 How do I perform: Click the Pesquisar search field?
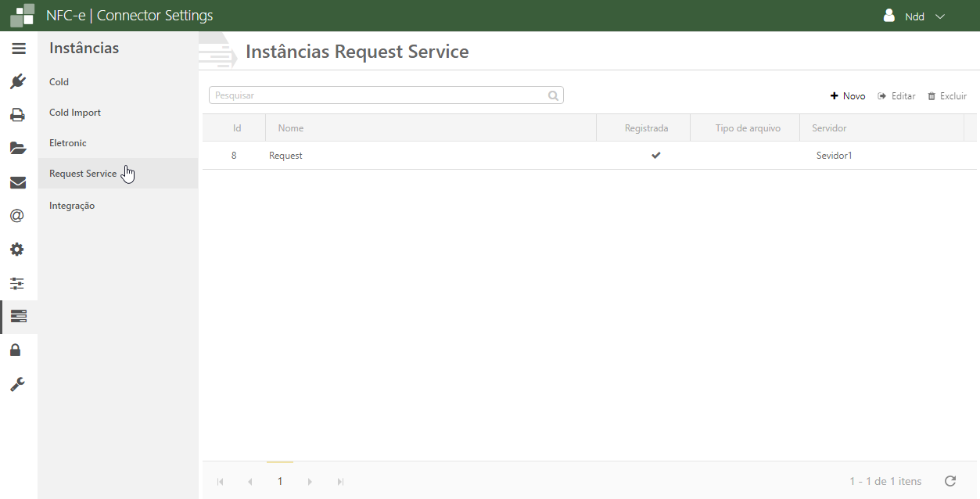tap(379, 95)
